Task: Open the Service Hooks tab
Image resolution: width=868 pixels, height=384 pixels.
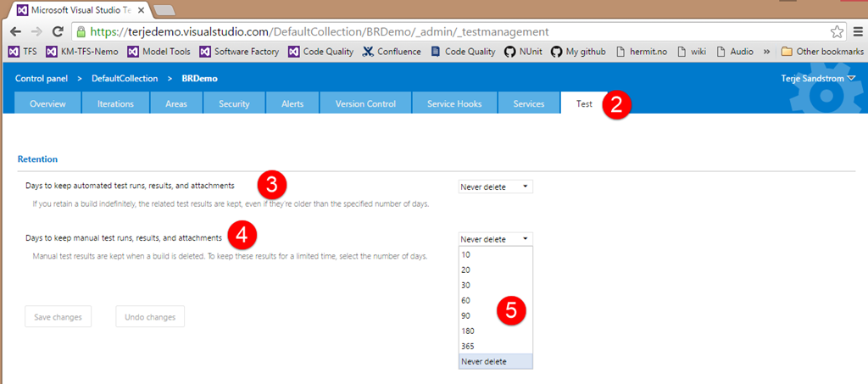Action: point(454,104)
